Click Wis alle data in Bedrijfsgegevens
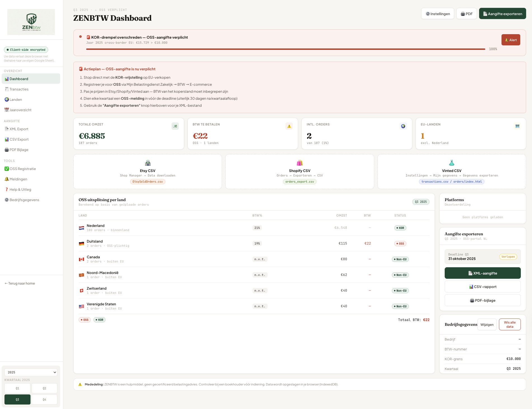The width and height of the screenshot is (532, 409). (510, 324)
